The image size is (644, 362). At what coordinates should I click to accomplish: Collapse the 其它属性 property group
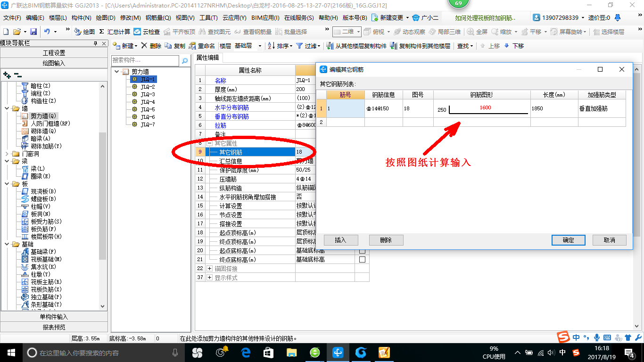coord(210,143)
